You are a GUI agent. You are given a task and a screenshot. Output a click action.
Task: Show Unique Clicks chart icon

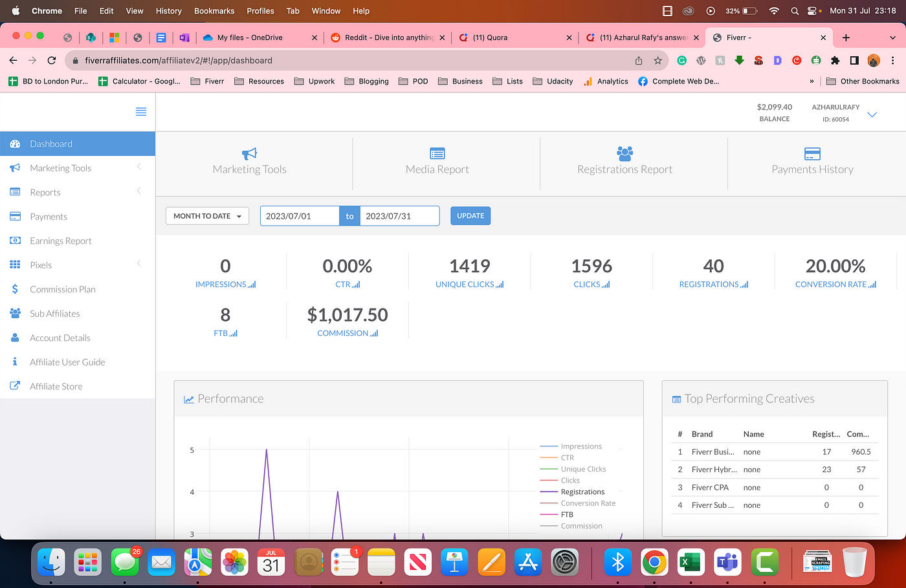pyautogui.click(x=500, y=285)
